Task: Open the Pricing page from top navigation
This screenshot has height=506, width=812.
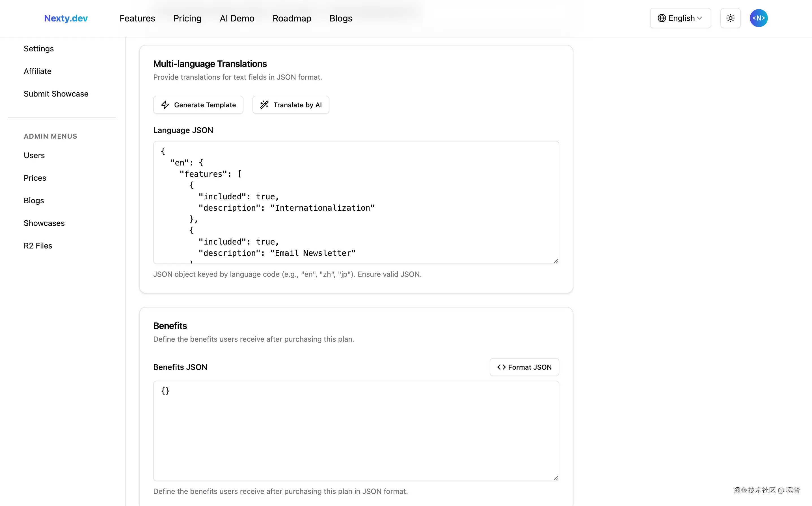Action: pos(187,18)
